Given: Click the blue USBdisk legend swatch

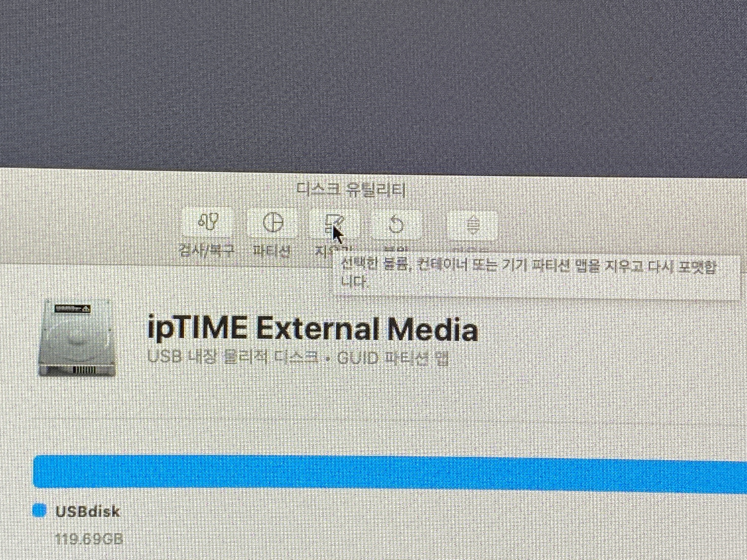Looking at the screenshot, I should pyautogui.click(x=39, y=510).
